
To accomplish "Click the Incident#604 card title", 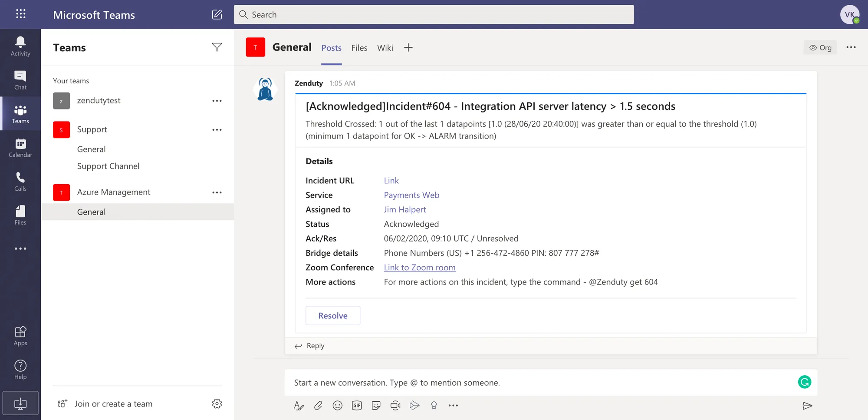I will 490,106.
